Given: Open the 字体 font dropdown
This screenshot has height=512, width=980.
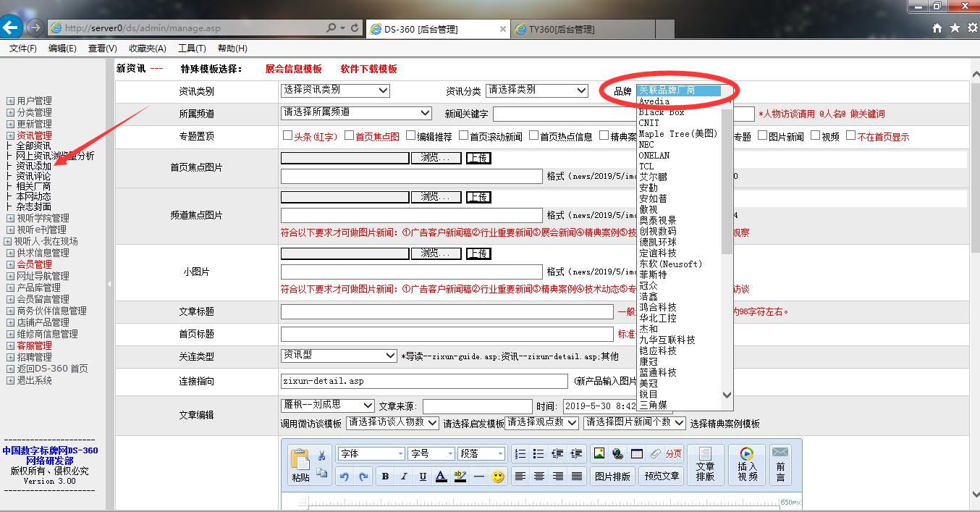Looking at the screenshot, I should click(x=371, y=454).
